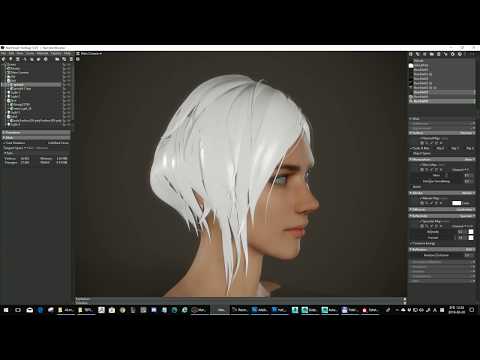Toggle the Flip Y checkbox
The height and width of the screenshot is (360, 480).
tap(455, 148)
